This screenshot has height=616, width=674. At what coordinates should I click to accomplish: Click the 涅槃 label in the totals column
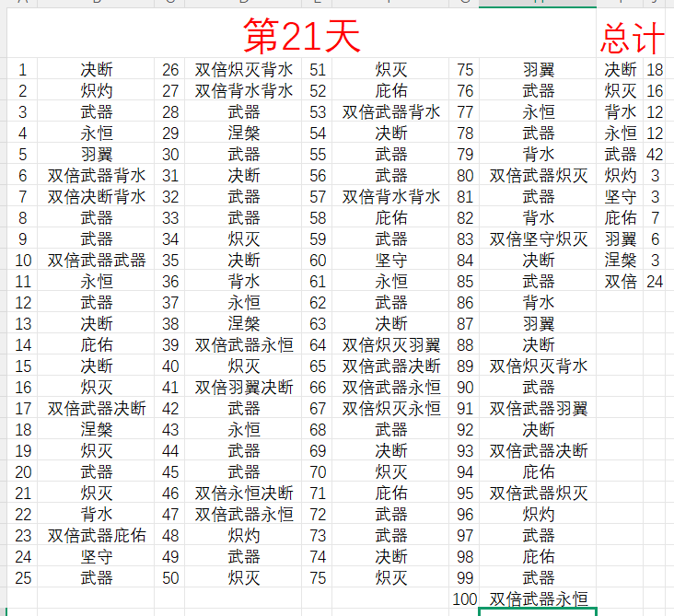(620, 260)
